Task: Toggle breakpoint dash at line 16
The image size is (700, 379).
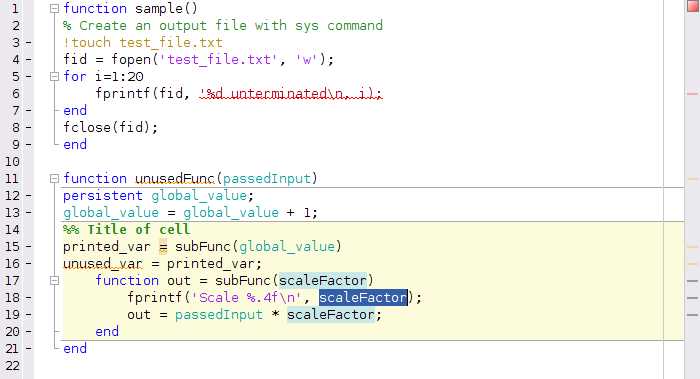Action: [x=29, y=264]
